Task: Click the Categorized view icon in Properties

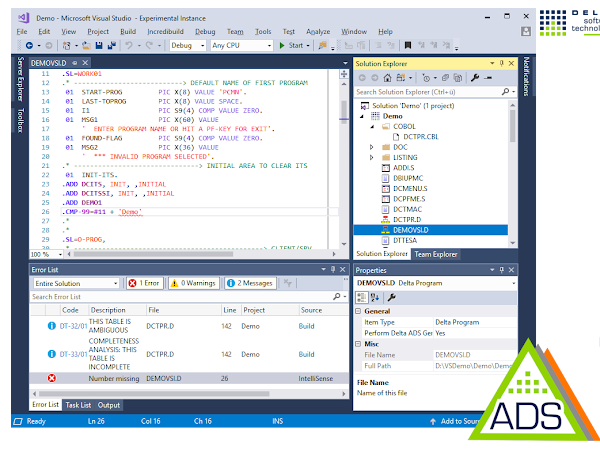Action: (361, 297)
